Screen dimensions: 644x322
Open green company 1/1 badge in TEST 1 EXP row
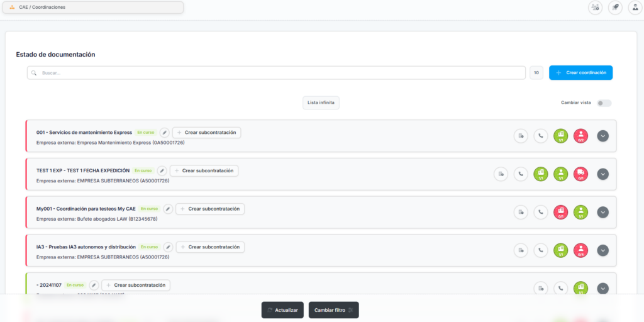click(540, 174)
